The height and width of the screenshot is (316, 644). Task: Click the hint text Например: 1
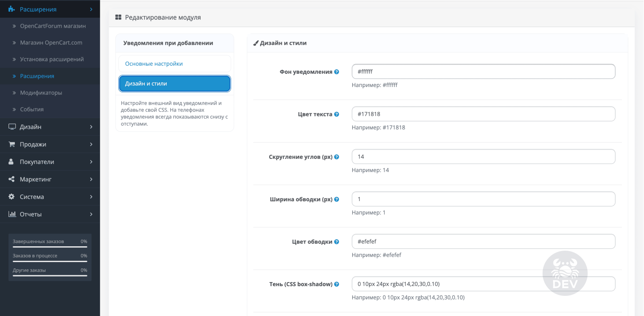[369, 212]
